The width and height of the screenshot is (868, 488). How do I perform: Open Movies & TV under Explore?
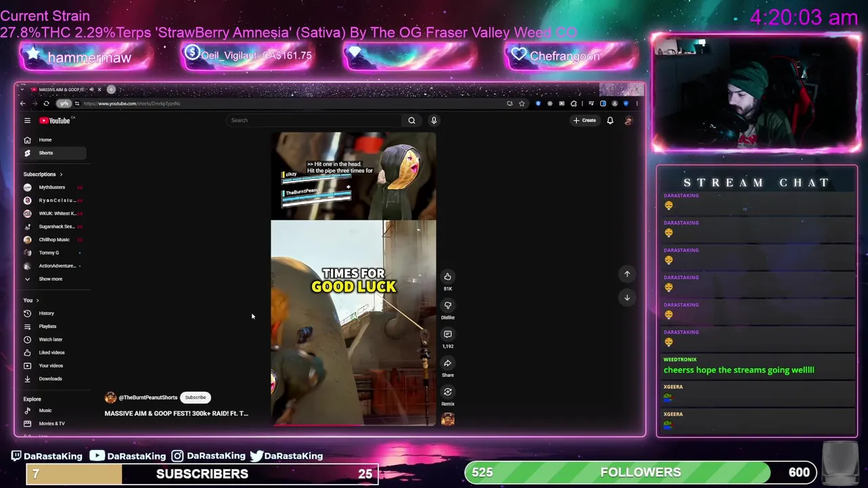[x=54, y=424]
